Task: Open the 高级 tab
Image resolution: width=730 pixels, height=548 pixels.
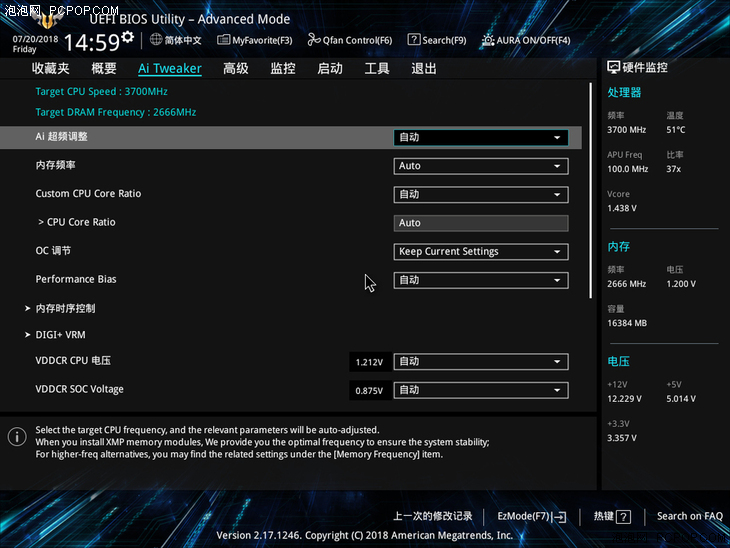Action: click(236, 68)
